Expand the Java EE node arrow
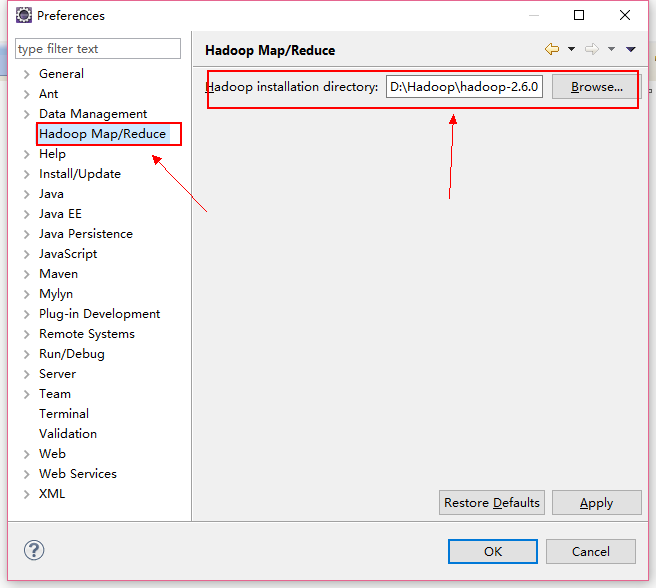Viewport: 656px width, 588px height. 27,215
